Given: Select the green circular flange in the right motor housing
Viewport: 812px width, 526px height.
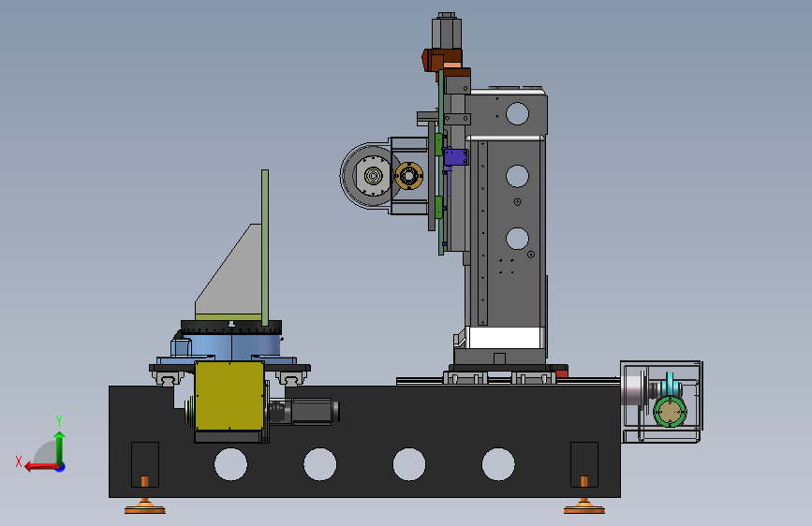Looking at the screenshot, I should coord(670,412).
